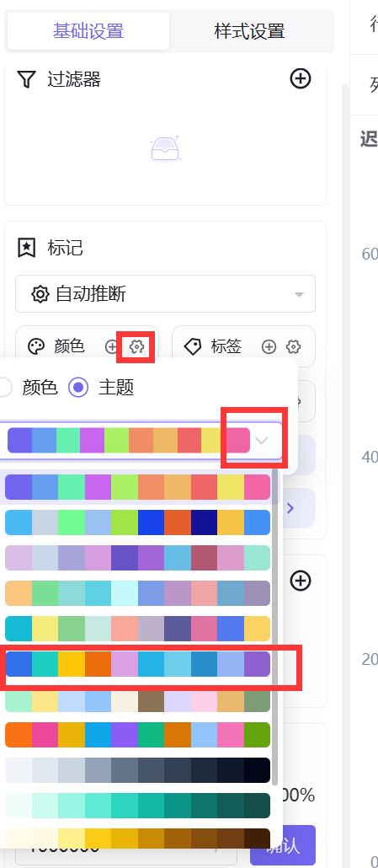This screenshot has height=868, width=378.
Task: Choose the teal gradient theme row
Action: click(137, 806)
